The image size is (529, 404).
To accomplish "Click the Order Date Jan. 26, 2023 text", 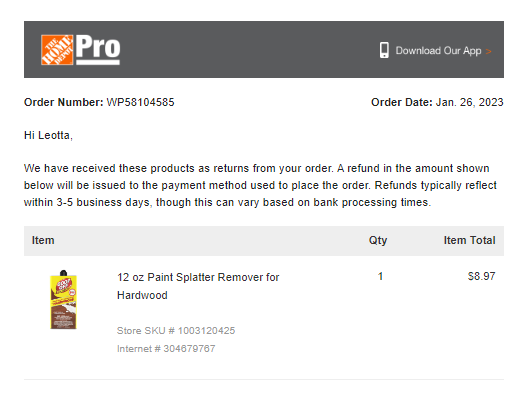I will 437,102.
